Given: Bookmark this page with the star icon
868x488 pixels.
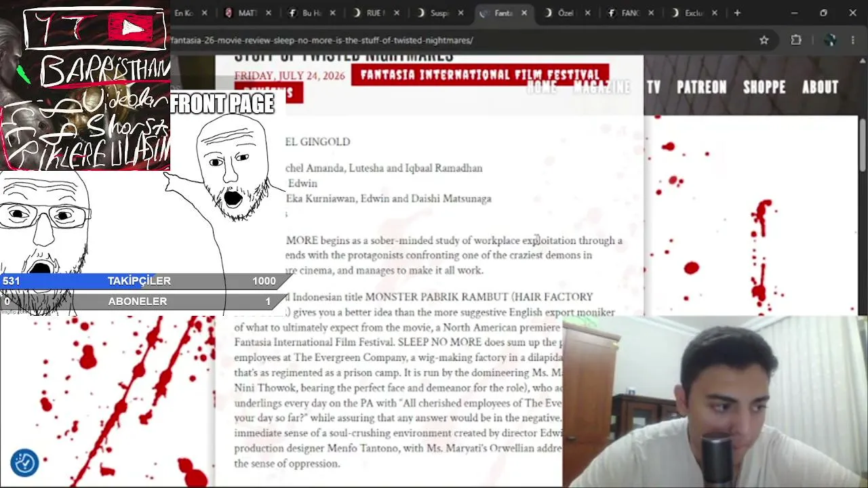Looking at the screenshot, I should (x=764, y=40).
